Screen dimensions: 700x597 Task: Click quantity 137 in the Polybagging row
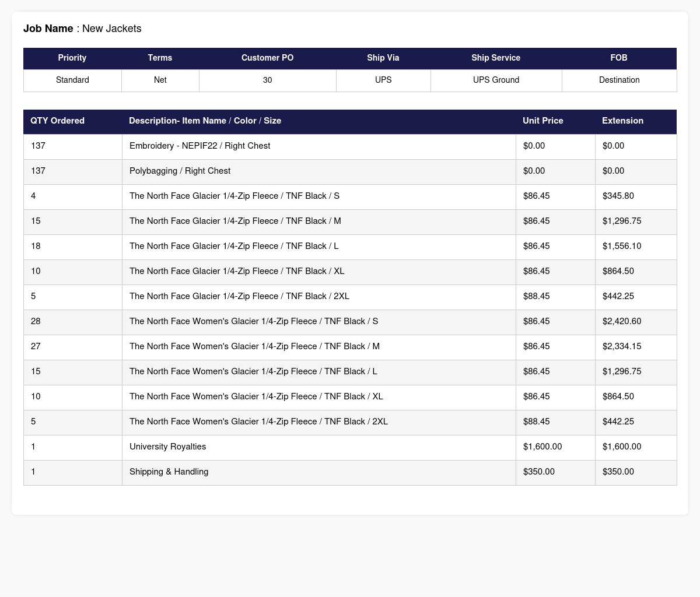click(38, 171)
